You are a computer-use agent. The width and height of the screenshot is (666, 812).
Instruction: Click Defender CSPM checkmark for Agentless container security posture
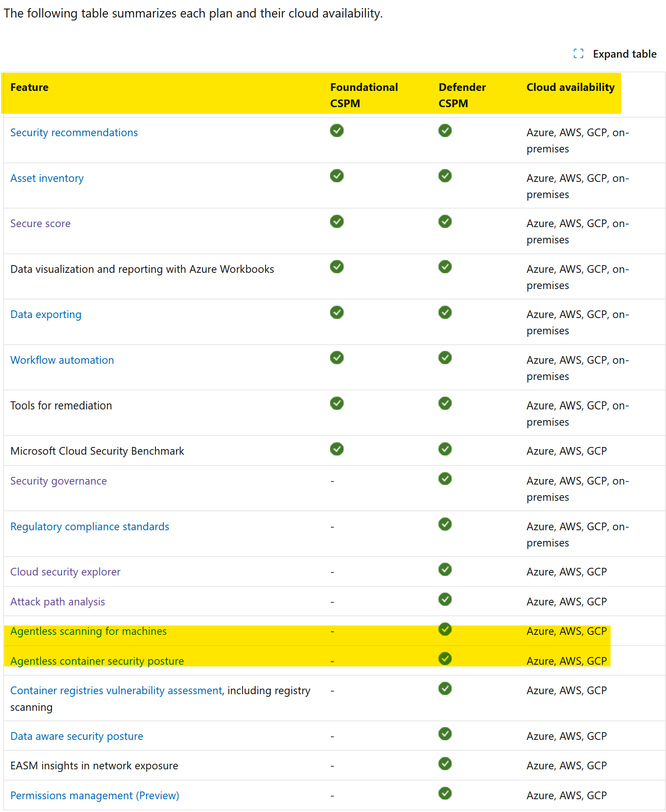coord(445,659)
